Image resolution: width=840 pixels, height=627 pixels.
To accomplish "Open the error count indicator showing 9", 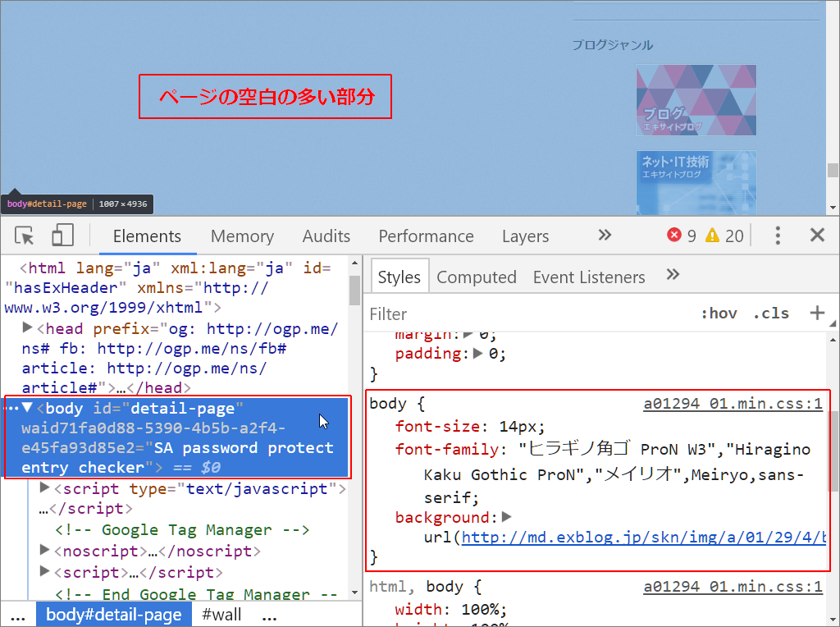I will 682,236.
